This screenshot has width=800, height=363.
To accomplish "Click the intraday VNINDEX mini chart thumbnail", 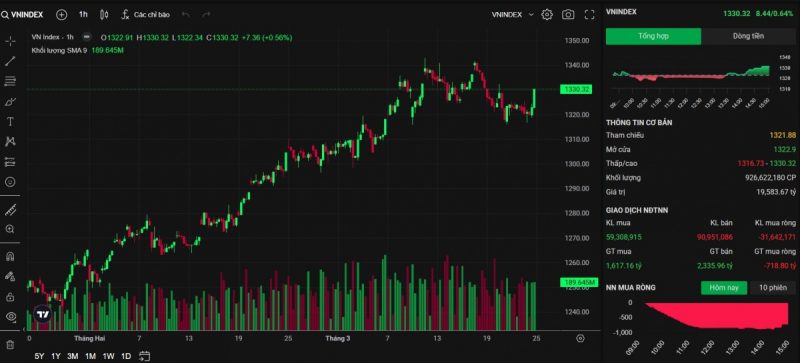I will 691,77.
